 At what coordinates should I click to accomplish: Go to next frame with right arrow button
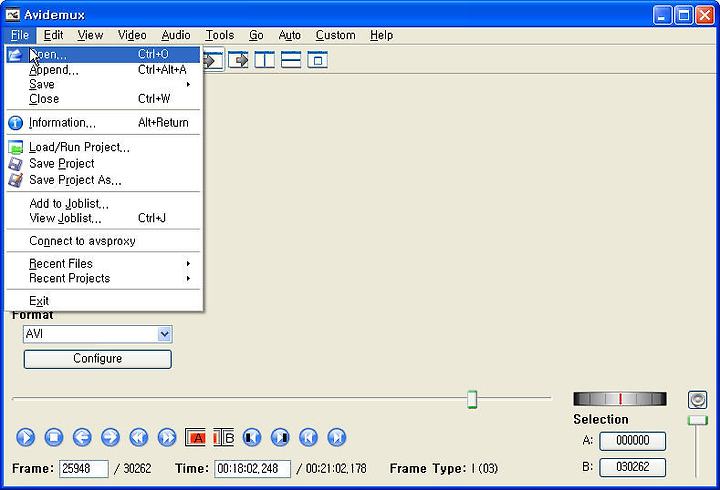[110, 437]
